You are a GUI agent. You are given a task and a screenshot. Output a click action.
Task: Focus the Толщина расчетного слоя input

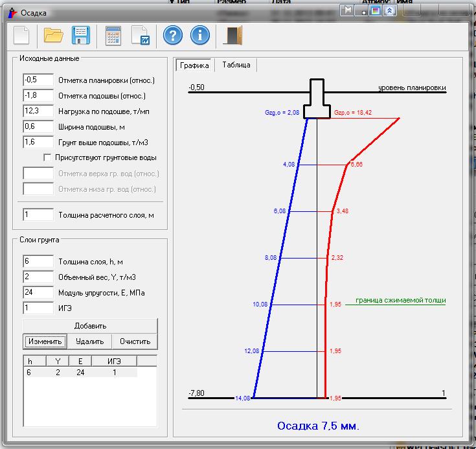point(38,214)
